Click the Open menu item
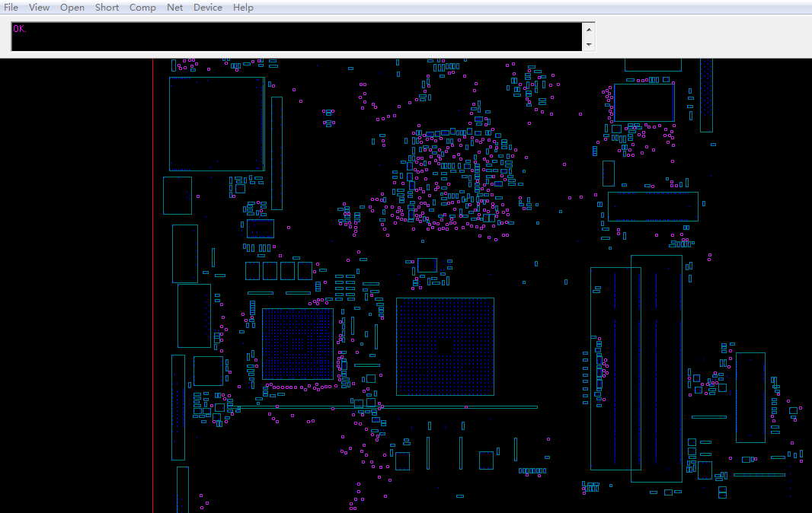This screenshot has width=812, height=513. click(72, 8)
